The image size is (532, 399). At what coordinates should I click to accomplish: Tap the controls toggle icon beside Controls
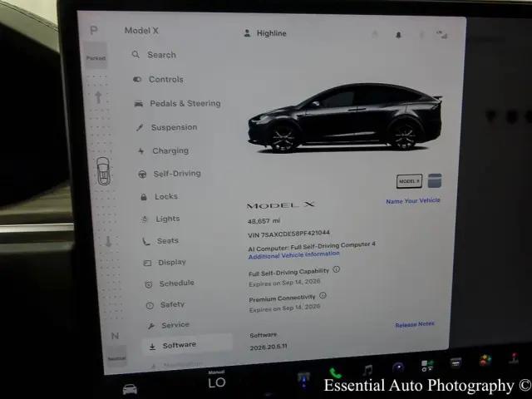[137, 80]
